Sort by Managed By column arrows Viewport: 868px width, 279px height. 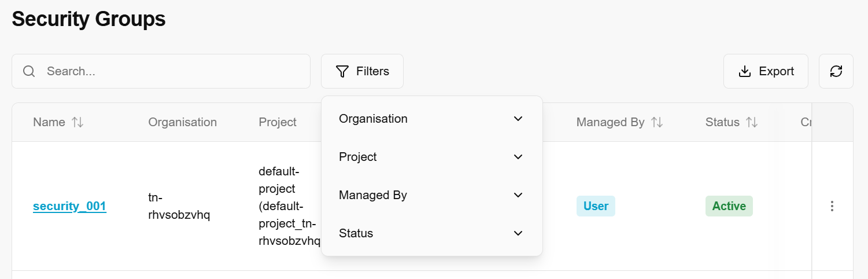pos(657,122)
